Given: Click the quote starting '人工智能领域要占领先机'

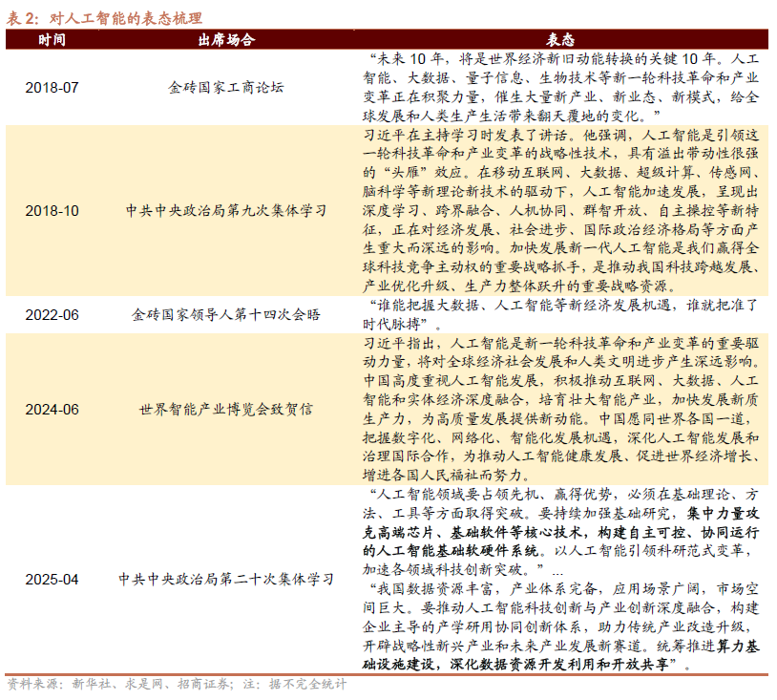Looking at the screenshot, I should (x=560, y=532).
